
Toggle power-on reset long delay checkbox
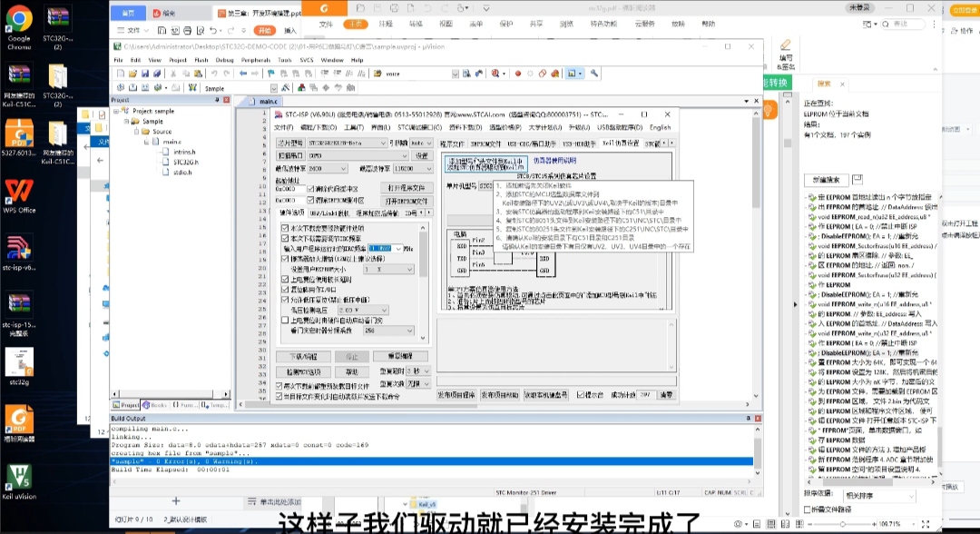point(285,280)
